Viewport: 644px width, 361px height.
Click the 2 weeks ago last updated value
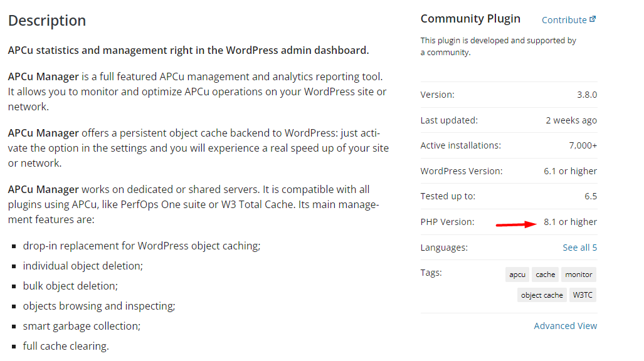[x=571, y=120]
